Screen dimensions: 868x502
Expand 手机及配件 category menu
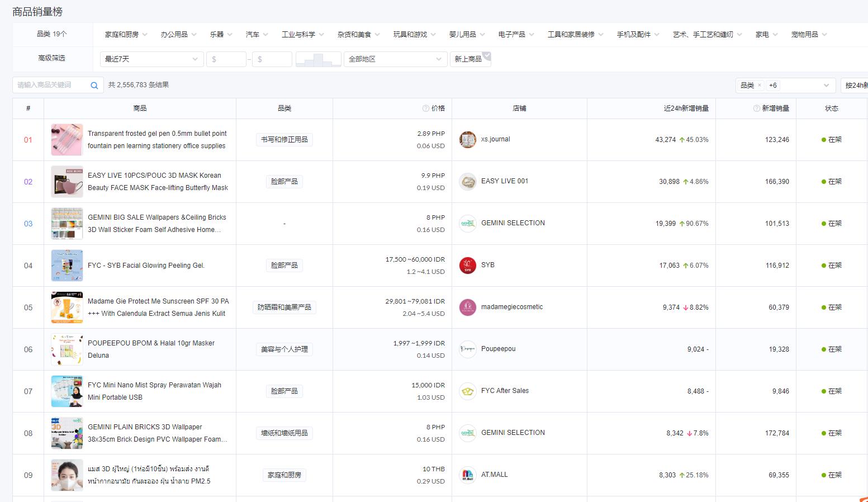click(638, 35)
